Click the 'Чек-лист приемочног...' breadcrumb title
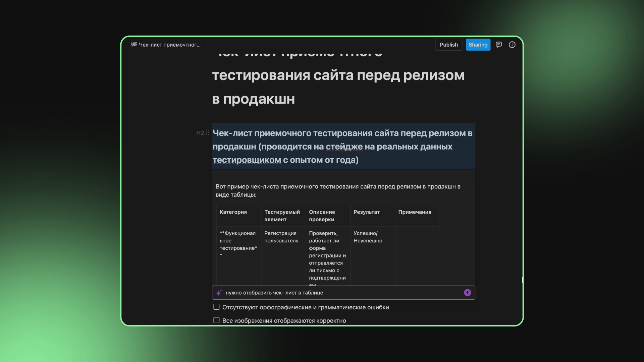 pos(170,45)
